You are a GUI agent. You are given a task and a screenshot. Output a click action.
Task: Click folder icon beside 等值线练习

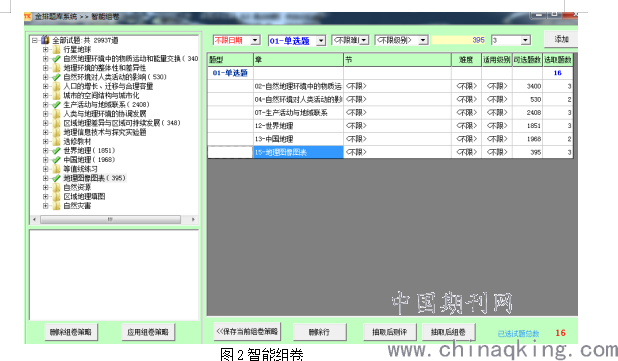click(56, 169)
